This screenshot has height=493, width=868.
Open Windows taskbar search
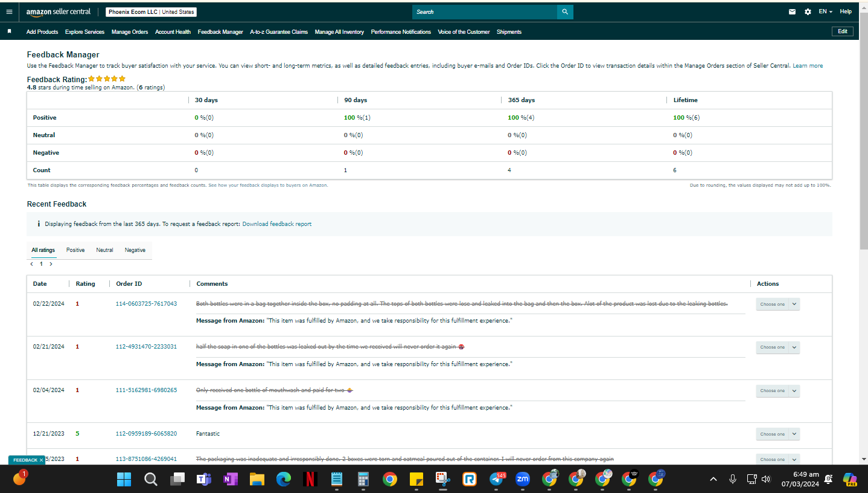[151, 480]
